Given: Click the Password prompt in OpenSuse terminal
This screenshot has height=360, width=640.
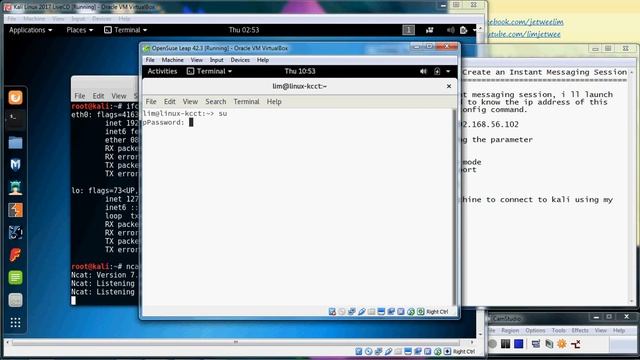Looking at the screenshot, I should point(164,122).
